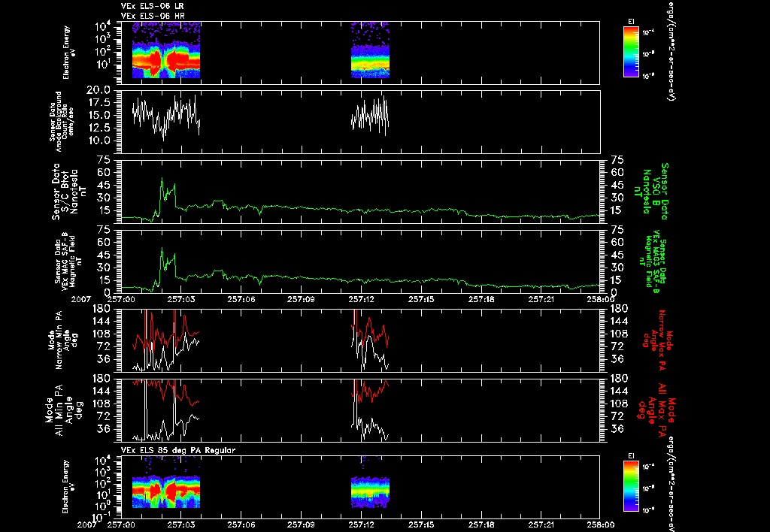Click '257:03' label on the middle time axis
The height and width of the screenshot is (532, 770).
181,299
